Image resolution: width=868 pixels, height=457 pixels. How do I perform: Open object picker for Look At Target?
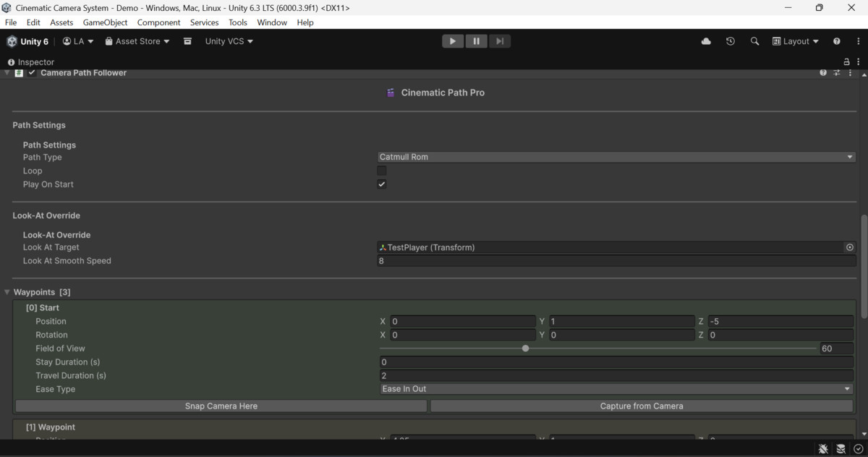[850, 247]
